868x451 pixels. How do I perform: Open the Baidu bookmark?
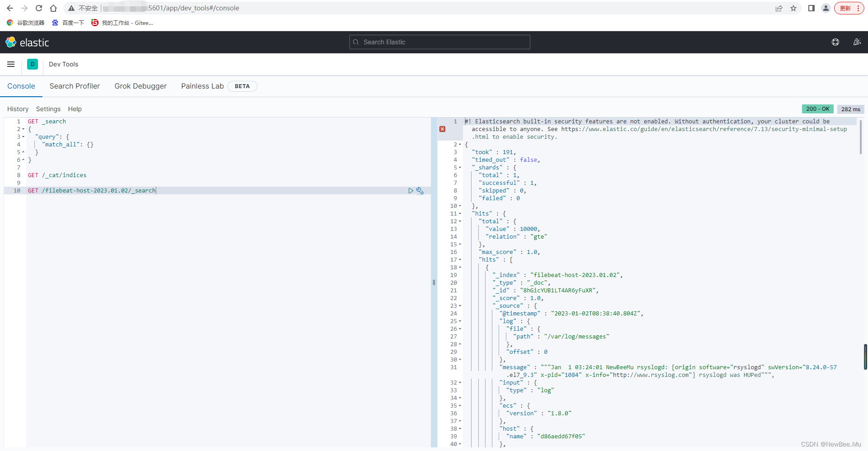pos(68,23)
